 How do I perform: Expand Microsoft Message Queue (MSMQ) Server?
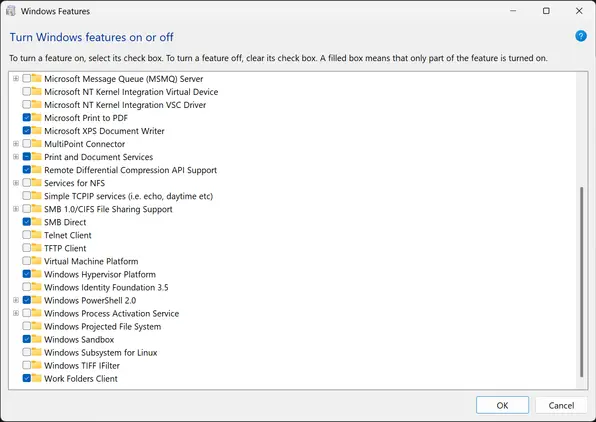[16, 79]
